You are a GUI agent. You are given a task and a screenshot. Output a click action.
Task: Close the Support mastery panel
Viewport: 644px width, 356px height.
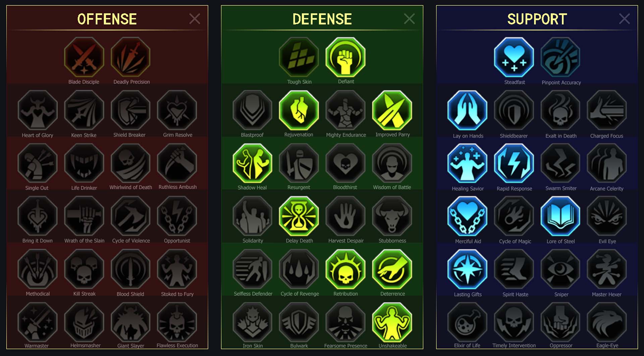624,19
